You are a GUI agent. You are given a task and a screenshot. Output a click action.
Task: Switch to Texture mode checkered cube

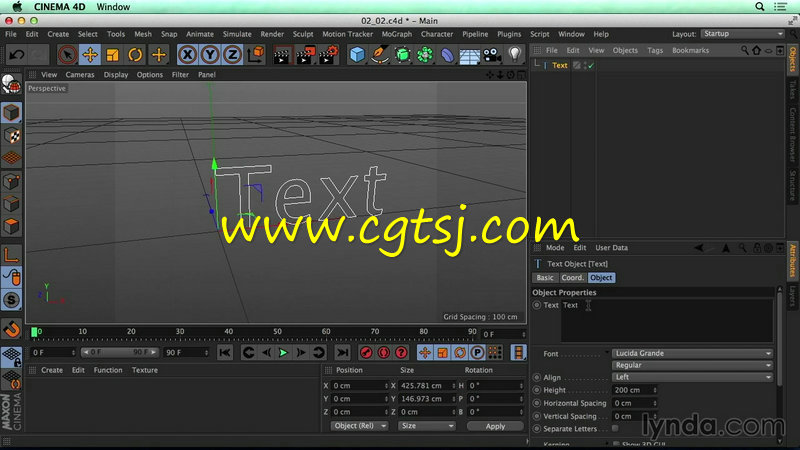coord(11,136)
